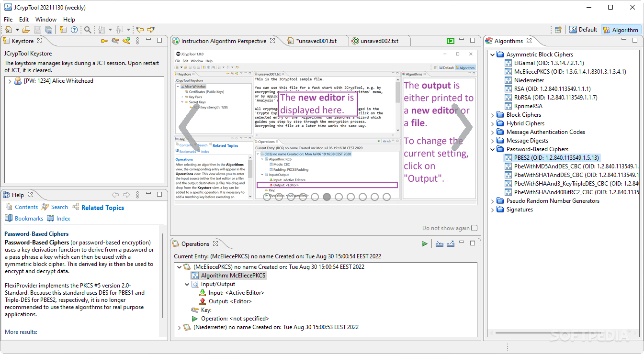Open the File menu

(x=8, y=20)
